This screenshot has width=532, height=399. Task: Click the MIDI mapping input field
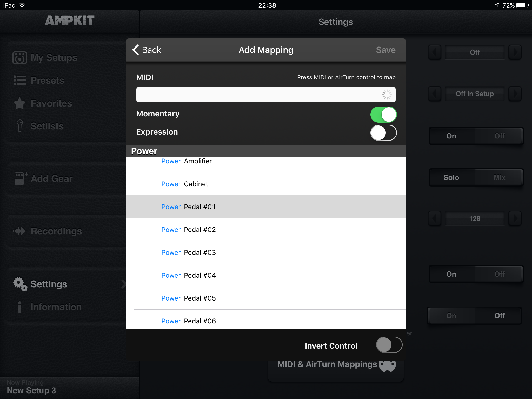click(266, 95)
